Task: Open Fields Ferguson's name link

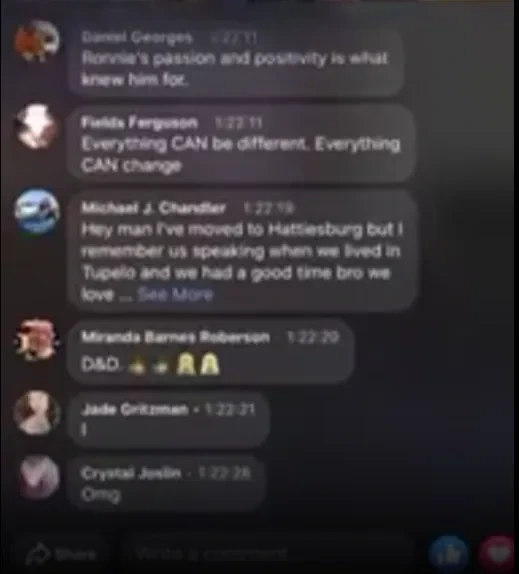Action: (139, 123)
